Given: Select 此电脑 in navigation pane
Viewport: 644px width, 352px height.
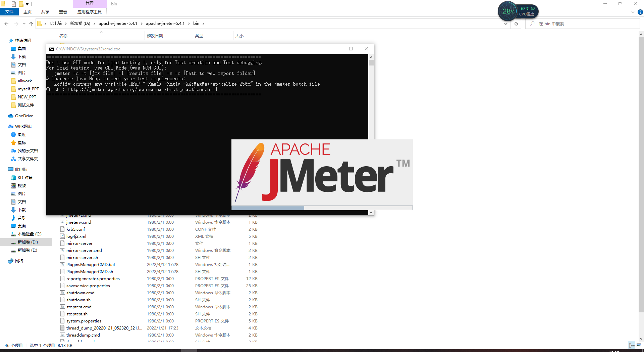Looking at the screenshot, I should coord(21,170).
